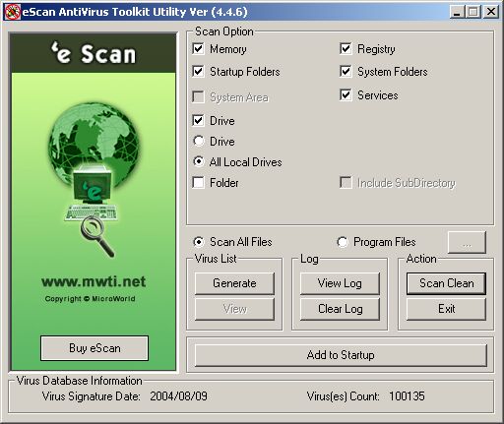Viewport: 504px width, 424px height.
Task: Click the maximize window button
Action: click(473, 12)
